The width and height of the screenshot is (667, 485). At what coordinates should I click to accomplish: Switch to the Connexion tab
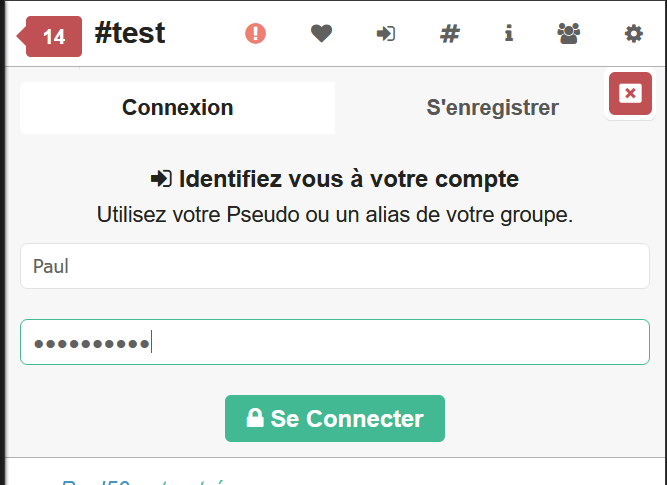(x=177, y=108)
